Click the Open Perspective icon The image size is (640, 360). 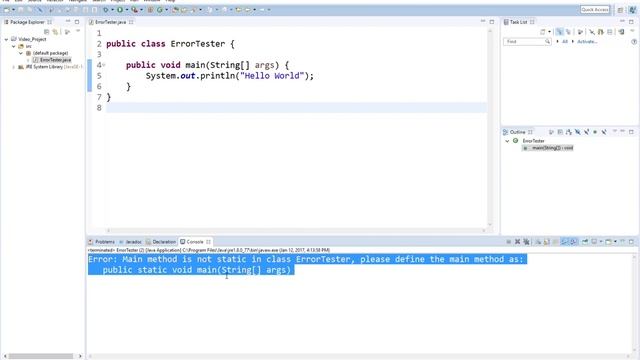coord(620,10)
